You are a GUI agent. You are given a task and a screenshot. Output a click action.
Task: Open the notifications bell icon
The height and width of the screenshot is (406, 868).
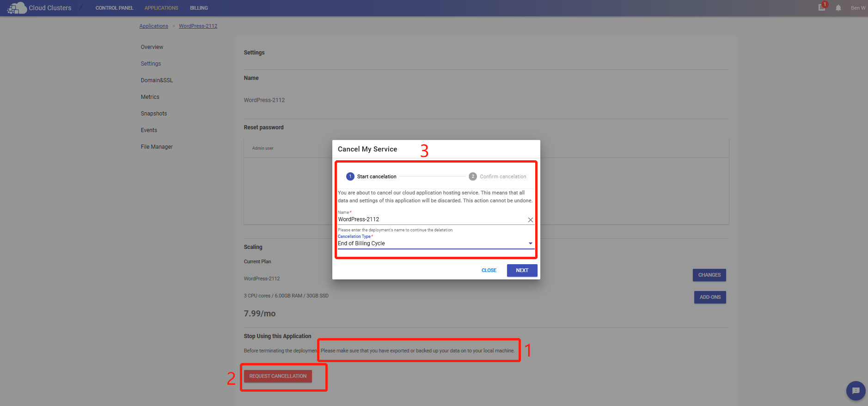(838, 8)
